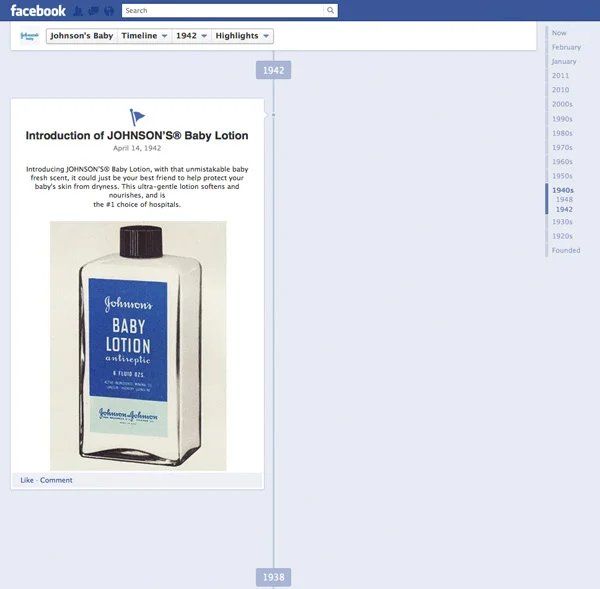600x589 pixels.
Task: Click the April 14, 1942 date
Action: tap(137, 148)
